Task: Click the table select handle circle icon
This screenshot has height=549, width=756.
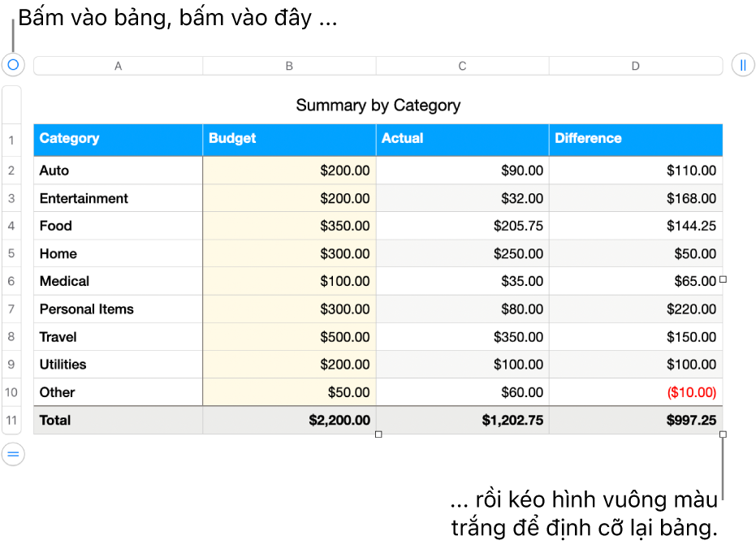Action: (12, 64)
